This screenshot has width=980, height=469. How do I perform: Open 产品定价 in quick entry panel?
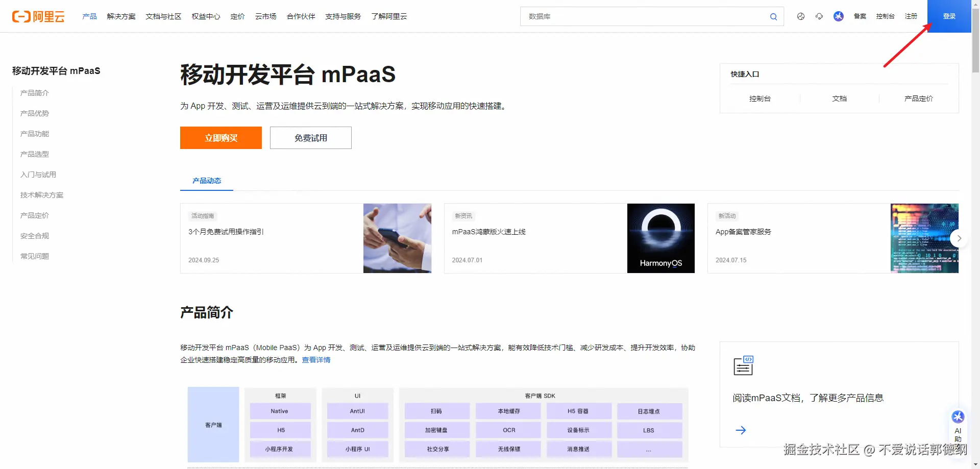point(919,98)
